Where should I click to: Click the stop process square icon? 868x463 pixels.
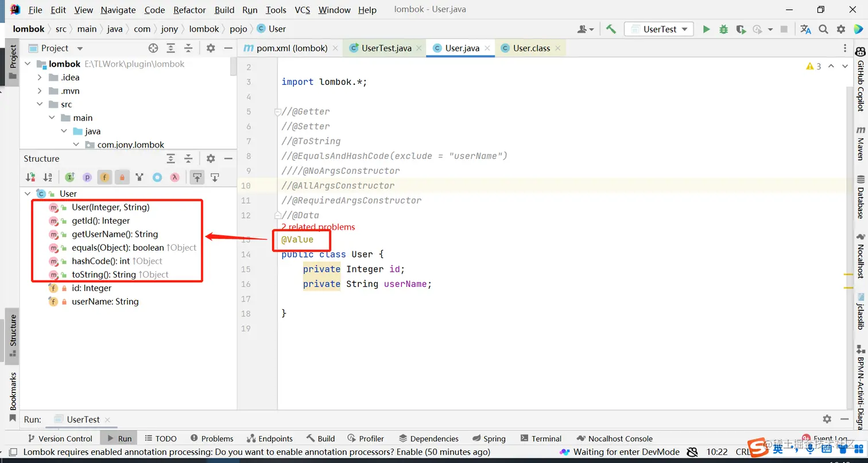(784, 29)
